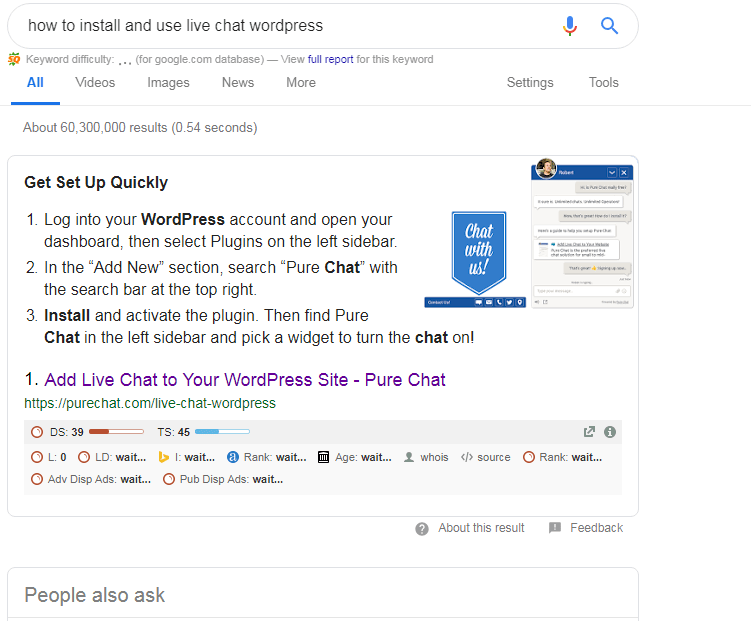Click the Adv Disp Ads icon

[37, 479]
